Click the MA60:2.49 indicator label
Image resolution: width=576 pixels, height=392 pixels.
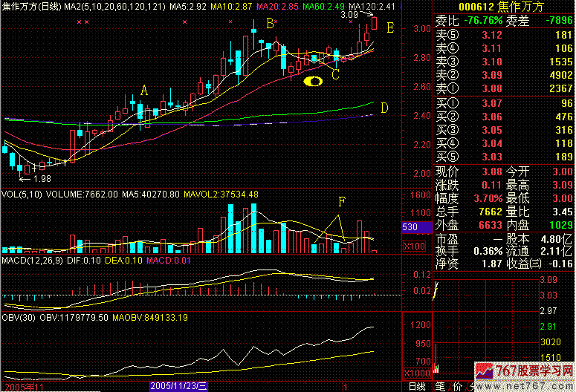(x=324, y=6)
